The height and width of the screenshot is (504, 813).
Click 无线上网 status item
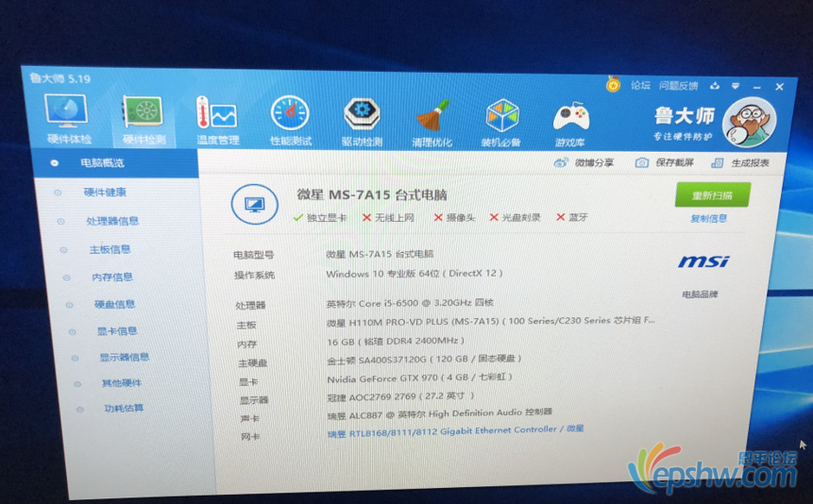click(388, 218)
